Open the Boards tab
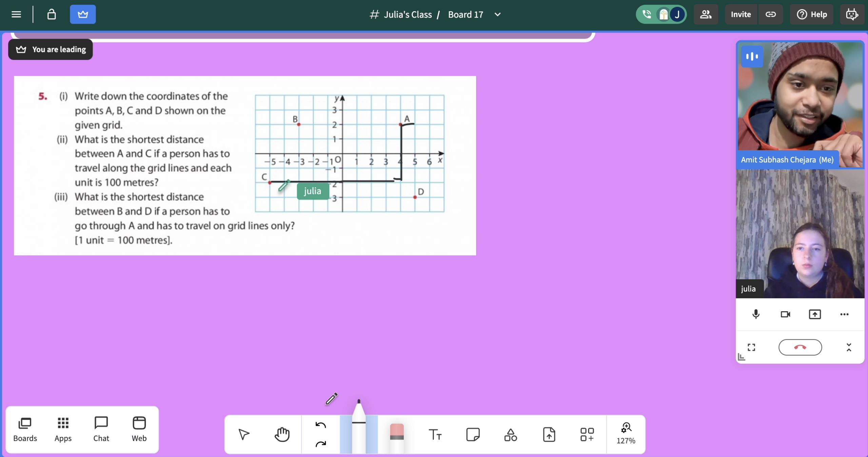This screenshot has width=868, height=457. pyautogui.click(x=25, y=429)
